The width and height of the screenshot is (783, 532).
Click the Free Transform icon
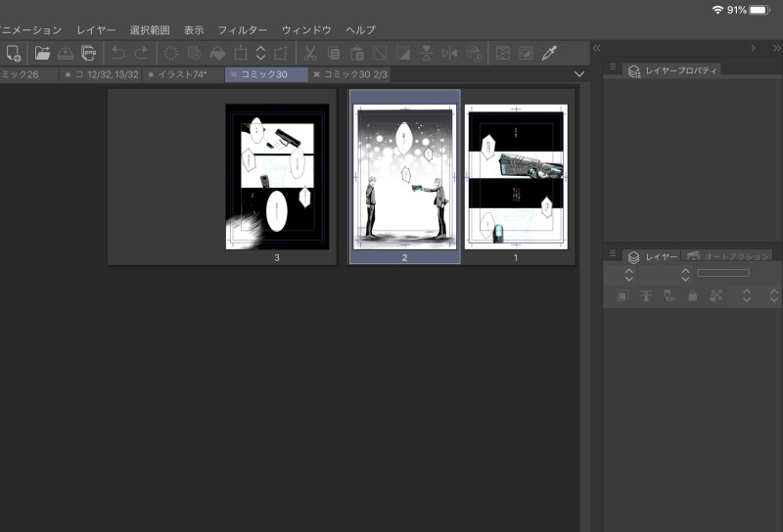281,53
